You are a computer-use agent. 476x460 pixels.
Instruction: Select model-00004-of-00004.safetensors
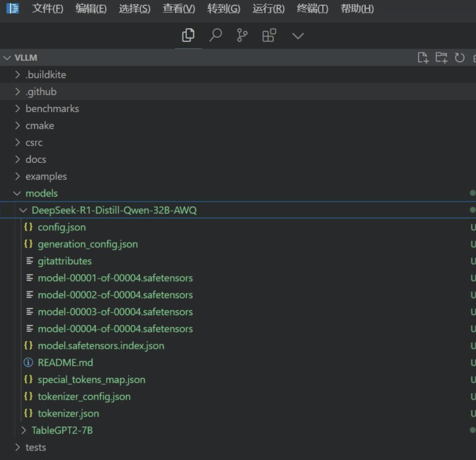[x=115, y=329]
